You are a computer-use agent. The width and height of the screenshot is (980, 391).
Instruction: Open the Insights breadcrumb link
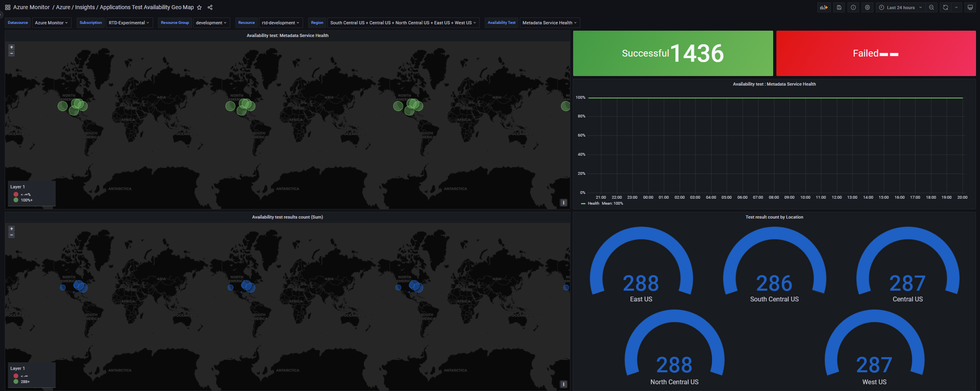(85, 7)
